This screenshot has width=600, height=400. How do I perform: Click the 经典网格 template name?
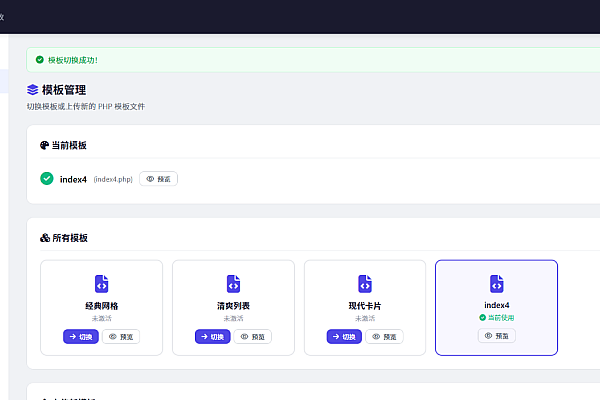101,306
